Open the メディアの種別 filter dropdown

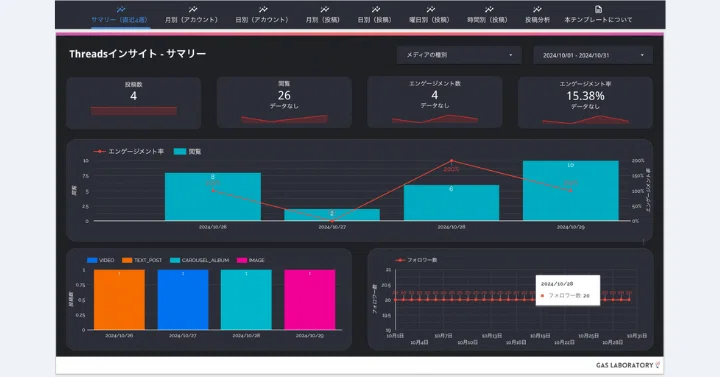point(459,55)
